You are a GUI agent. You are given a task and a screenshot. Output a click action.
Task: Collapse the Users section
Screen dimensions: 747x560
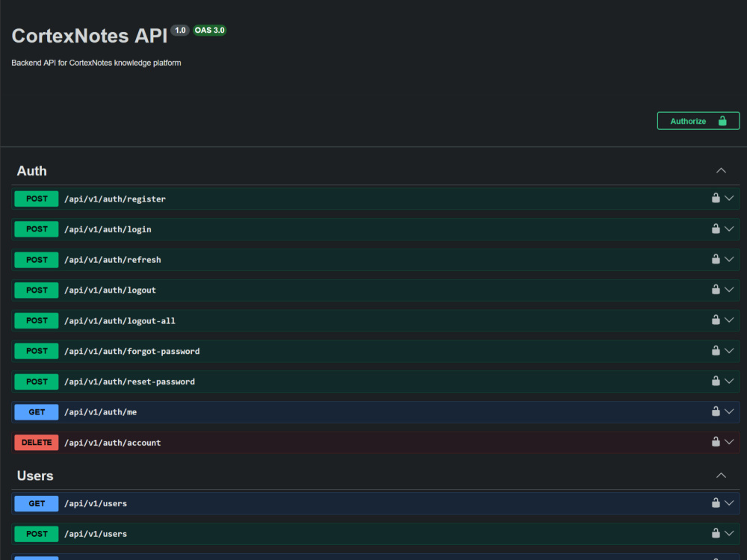(721, 475)
